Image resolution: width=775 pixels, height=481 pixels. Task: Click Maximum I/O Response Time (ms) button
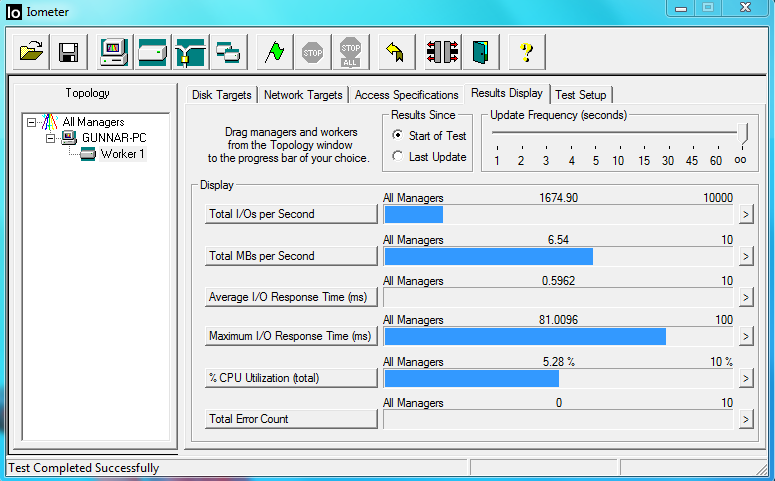point(291,336)
